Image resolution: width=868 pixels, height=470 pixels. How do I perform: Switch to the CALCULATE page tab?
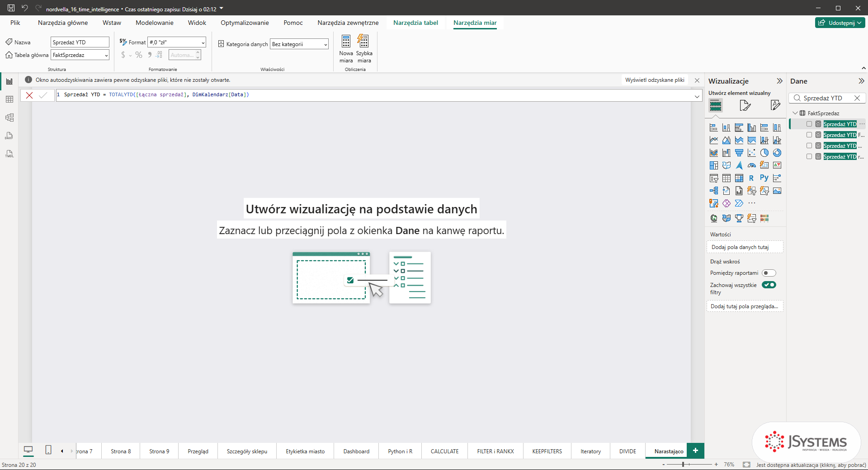click(444, 451)
